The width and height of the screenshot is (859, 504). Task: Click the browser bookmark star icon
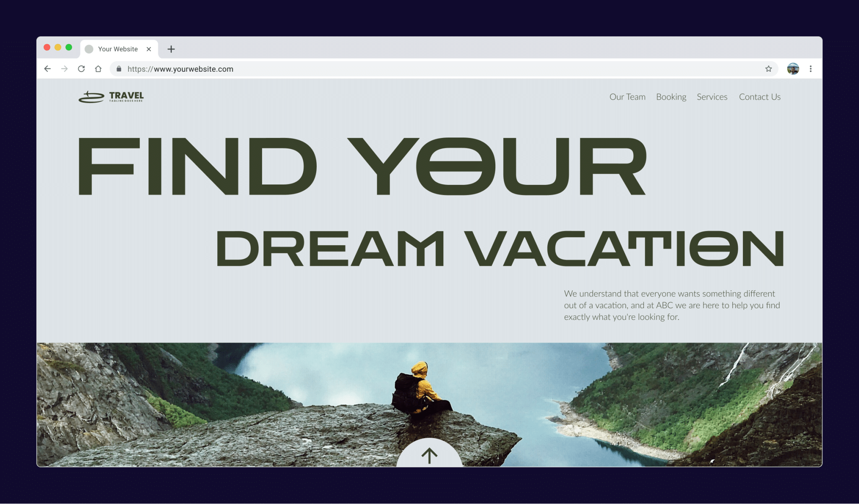tap(768, 68)
